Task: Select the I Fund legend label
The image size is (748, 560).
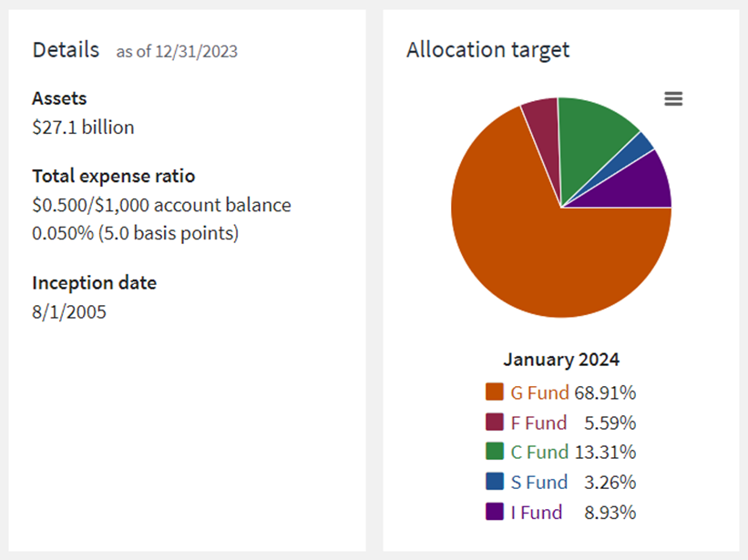Action: pos(536,512)
